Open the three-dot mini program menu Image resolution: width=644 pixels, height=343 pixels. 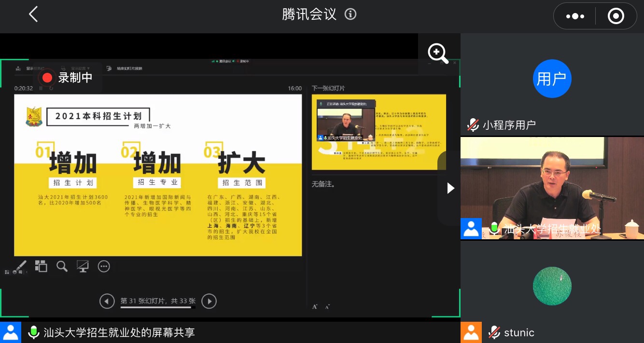tap(574, 16)
